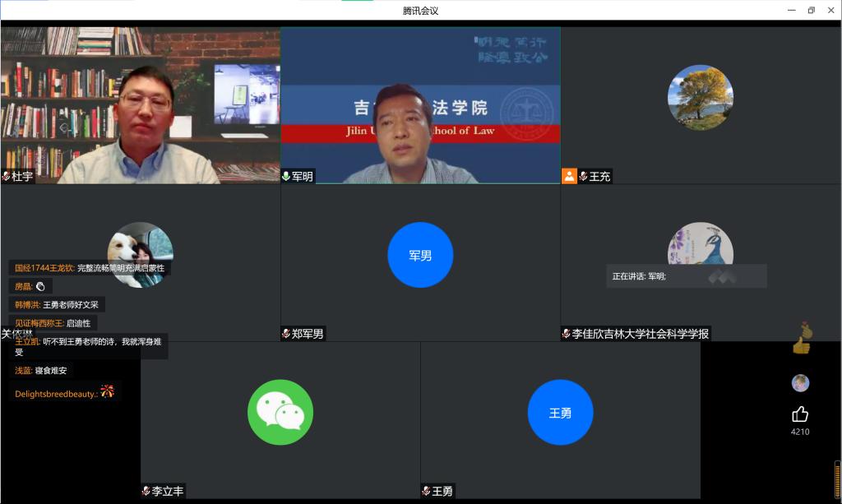Click the green active mic icon beside 军明
The width and height of the screenshot is (842, 504).
click(x=286, y=176)
